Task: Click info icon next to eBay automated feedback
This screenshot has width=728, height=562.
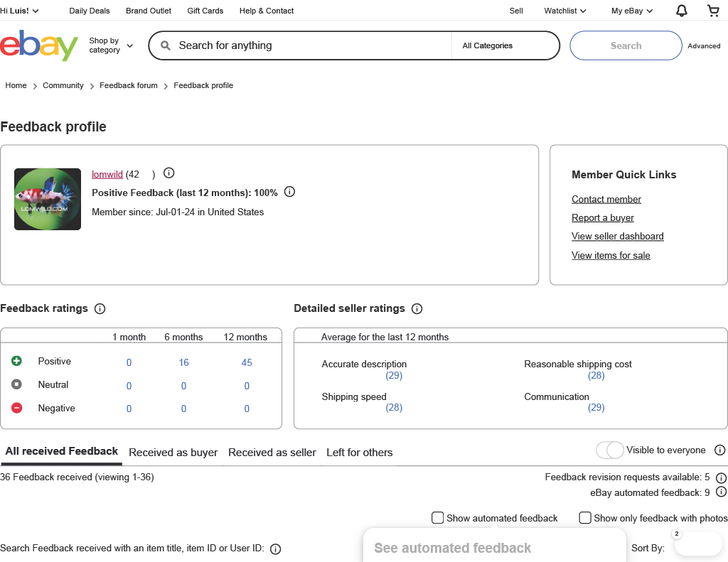Action: [721, 492]
